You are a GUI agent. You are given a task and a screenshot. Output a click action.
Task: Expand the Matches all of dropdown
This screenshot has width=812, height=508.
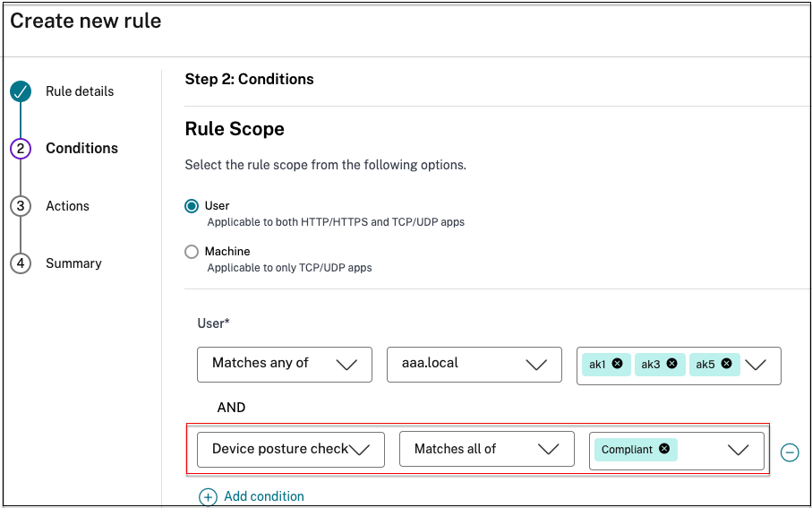[x=486, y=450]
